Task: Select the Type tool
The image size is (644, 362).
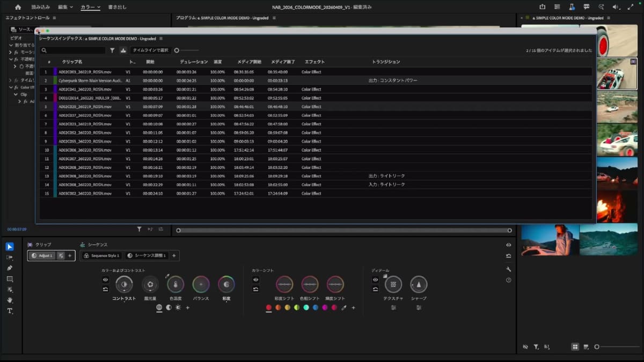Action: click(10, 311)
